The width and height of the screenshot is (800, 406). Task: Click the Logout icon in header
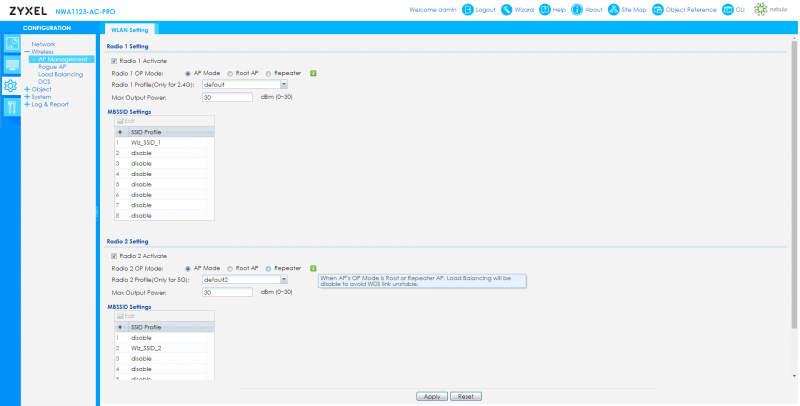tap(468, 10)
